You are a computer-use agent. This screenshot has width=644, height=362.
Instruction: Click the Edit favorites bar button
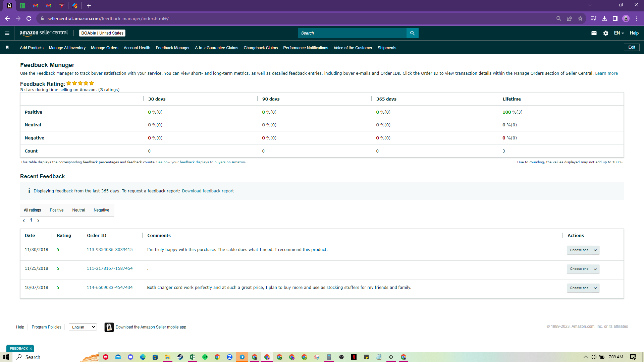coord(632,47)
